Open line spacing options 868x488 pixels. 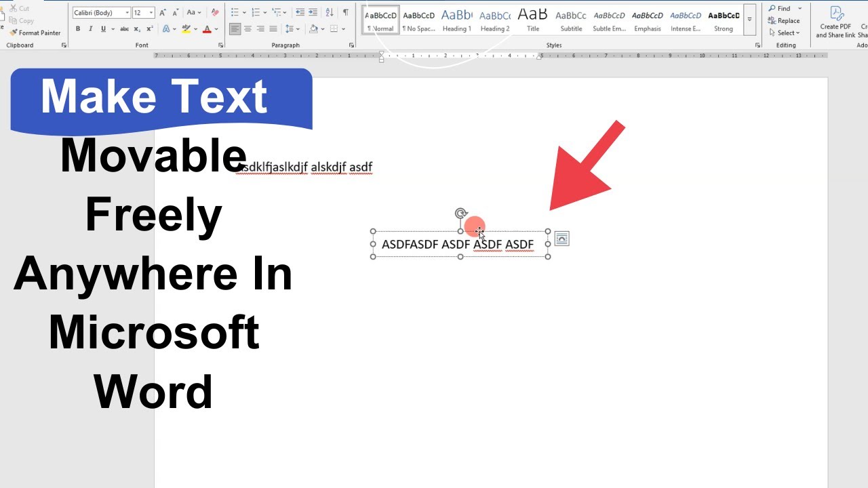(x=290, y=28)
